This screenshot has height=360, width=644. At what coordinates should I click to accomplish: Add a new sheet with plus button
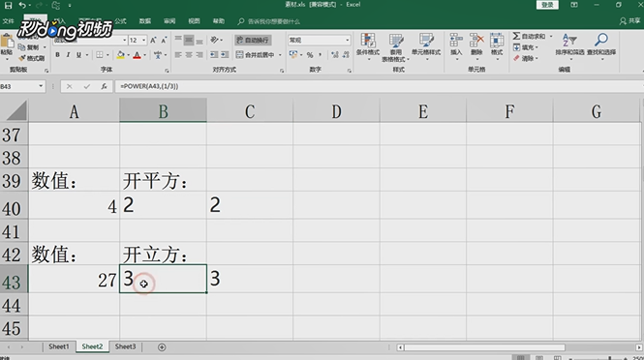coord(162,347)
